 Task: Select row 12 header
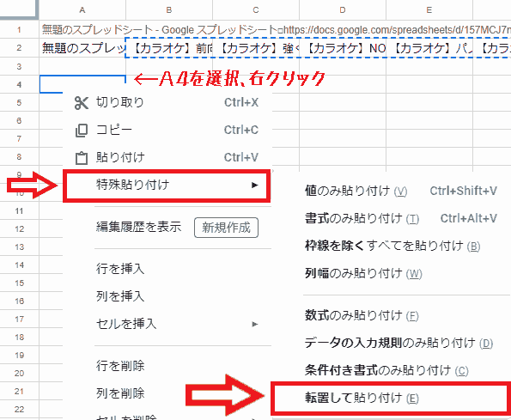19,228
